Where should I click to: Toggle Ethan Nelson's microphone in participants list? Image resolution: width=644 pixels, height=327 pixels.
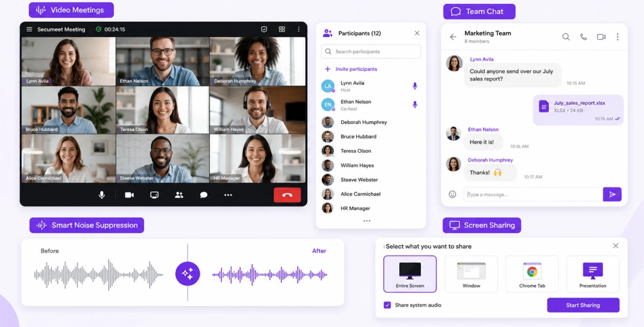pyautogui.click(x=415, y=105)
